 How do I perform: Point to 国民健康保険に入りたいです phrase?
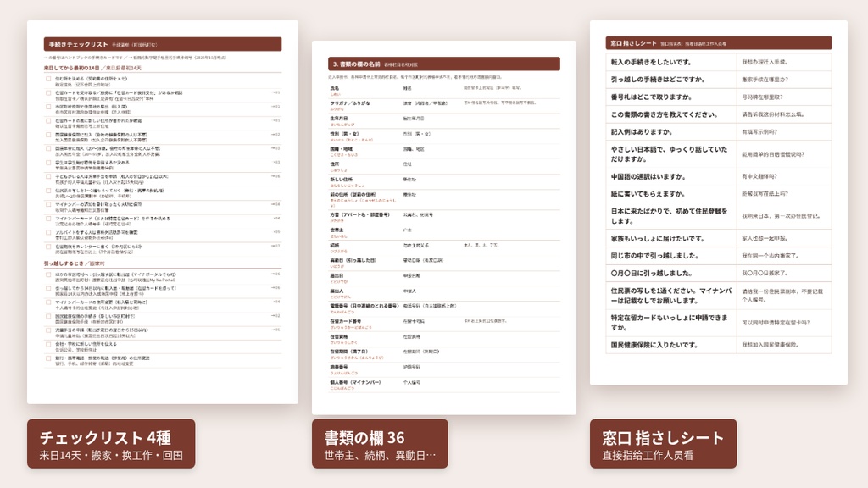click(654, 345)
